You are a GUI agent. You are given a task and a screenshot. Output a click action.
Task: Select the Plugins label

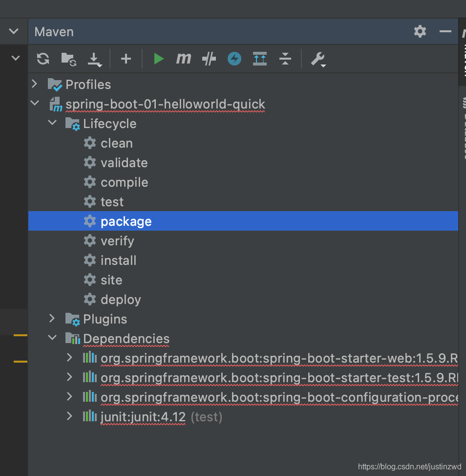(x=105, y=319)
